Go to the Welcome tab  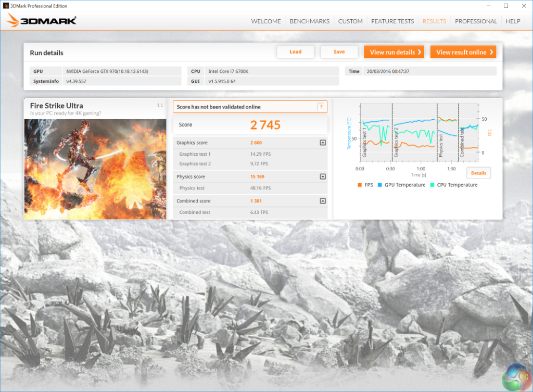tap(266, 21)
